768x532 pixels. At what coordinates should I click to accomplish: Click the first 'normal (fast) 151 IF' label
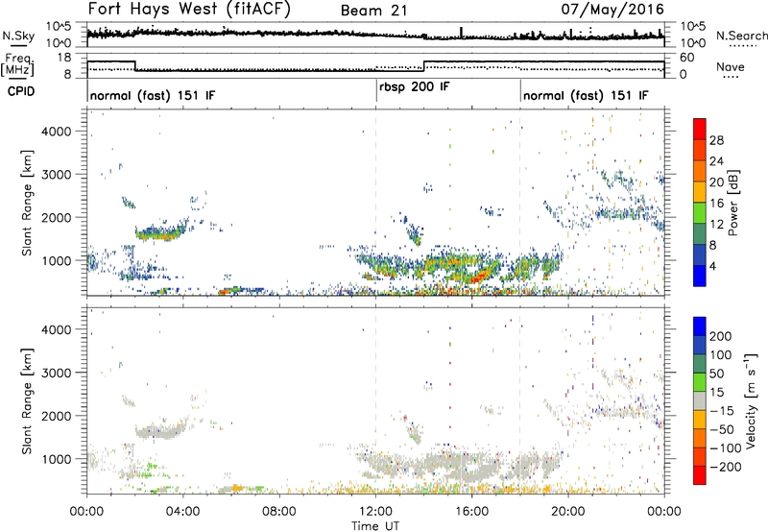(x=153, y=95)
